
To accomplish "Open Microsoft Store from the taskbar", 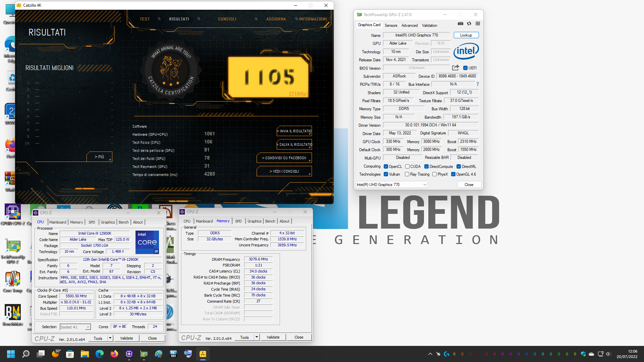I will pyautogui.click(x=70, y=354).
